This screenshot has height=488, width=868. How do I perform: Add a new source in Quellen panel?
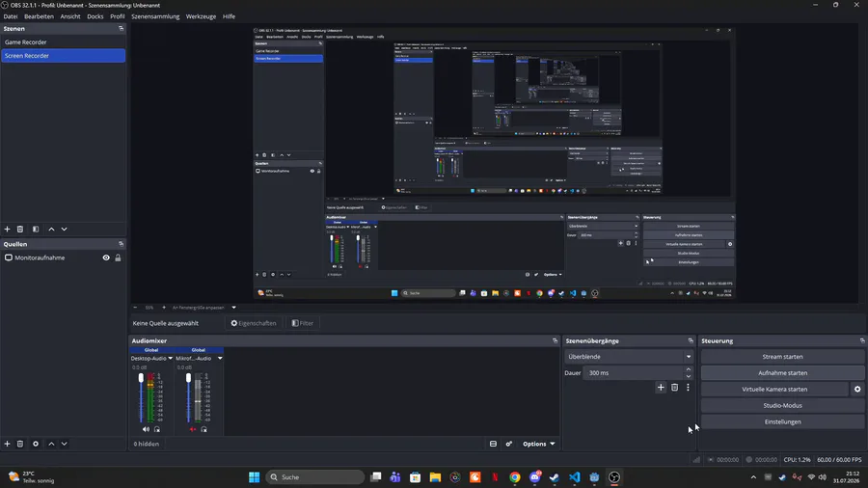click(x=7, y=444)
